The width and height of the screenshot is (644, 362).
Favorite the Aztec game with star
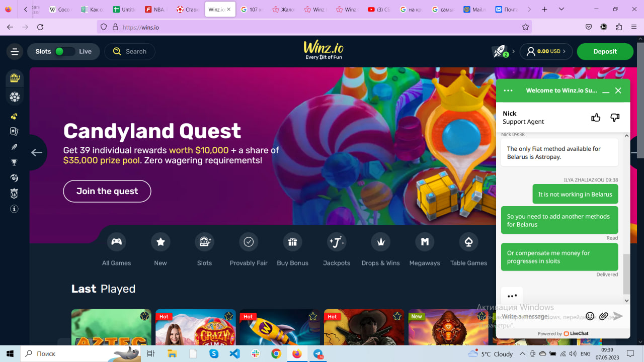click(144, 316)
